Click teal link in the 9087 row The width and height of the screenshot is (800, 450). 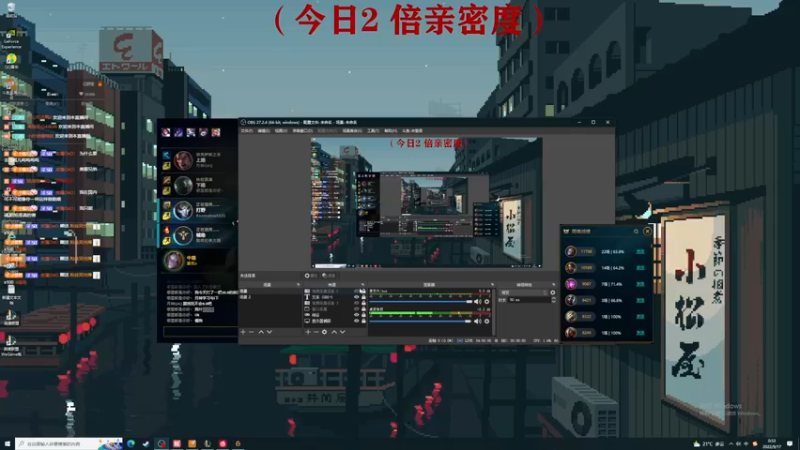(x=640, y=284)
